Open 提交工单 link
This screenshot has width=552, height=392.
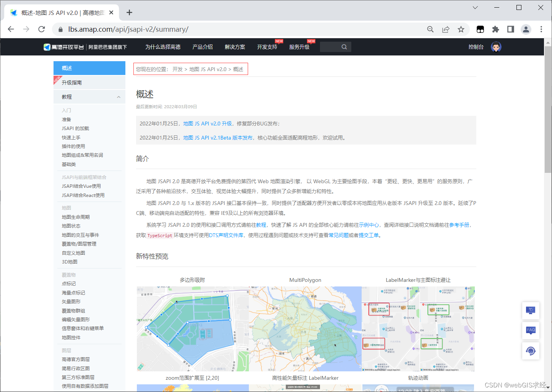(369, 235)
